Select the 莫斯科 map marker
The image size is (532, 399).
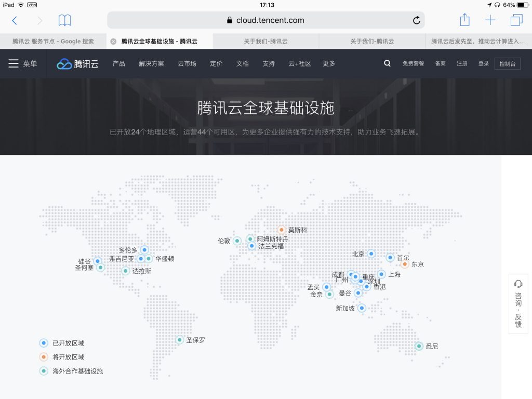click(x=281, y=230)
